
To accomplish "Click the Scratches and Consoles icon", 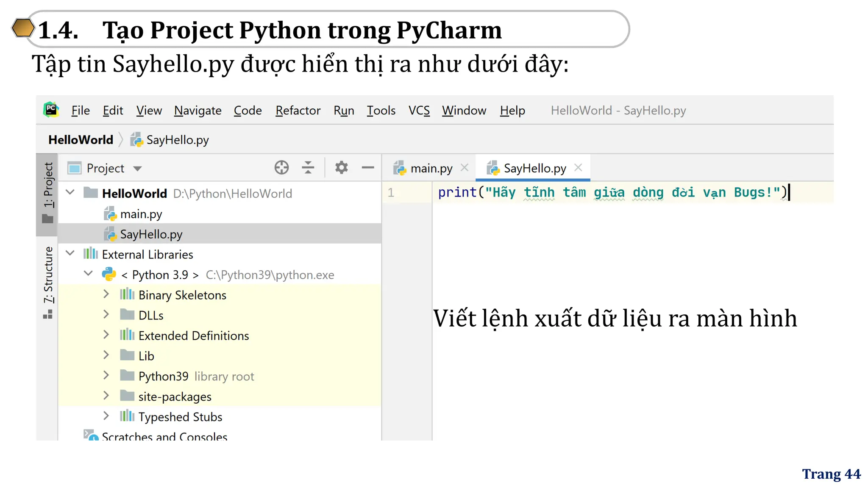I will pos(91,435).
